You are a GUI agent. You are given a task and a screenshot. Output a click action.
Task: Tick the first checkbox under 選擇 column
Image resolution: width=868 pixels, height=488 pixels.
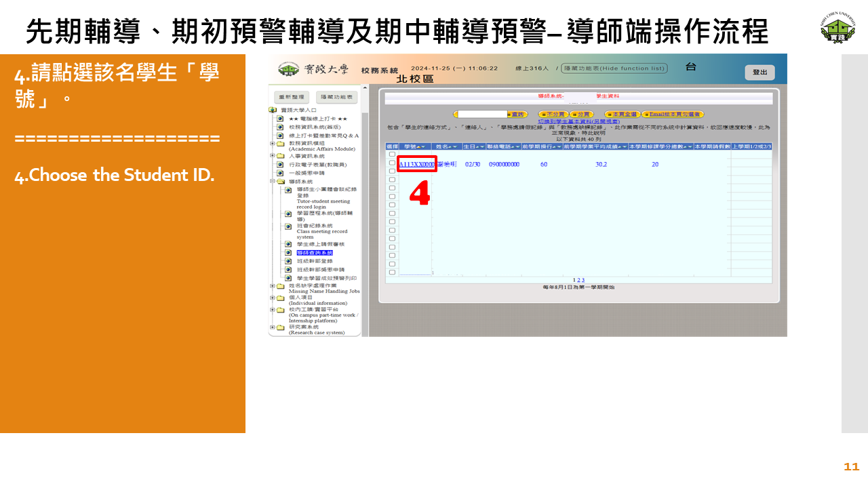click(x=392, y=155)
